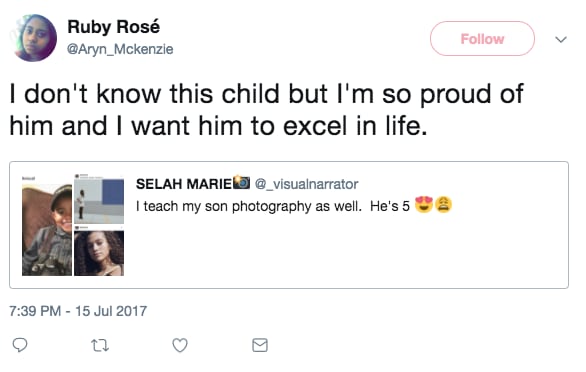The width and height of the screenshot is (586, 372).
Task: Open Ruby Rosé's profile avatar picture
Action: 34,37
